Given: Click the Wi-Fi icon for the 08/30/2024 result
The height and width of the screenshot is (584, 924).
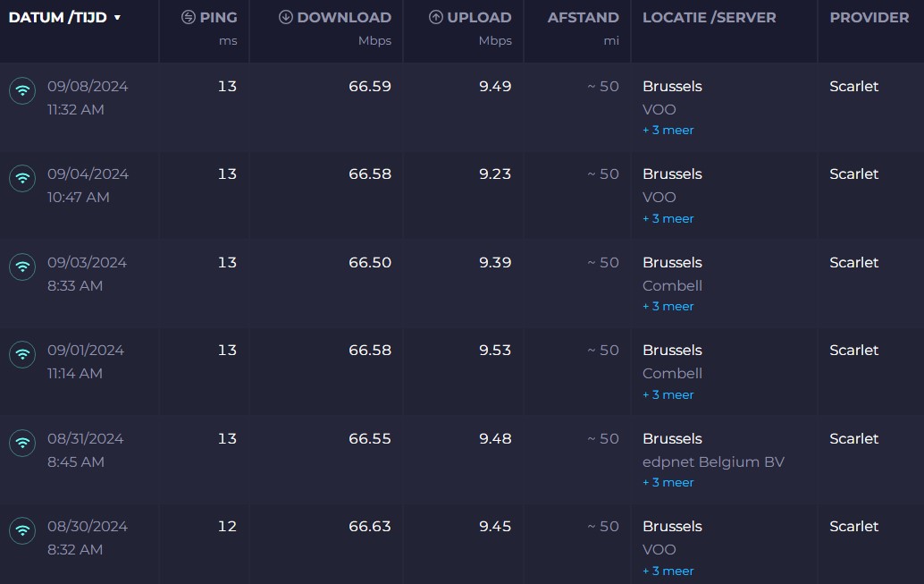Looking at the screenshot, I should (x=22, y=530).
